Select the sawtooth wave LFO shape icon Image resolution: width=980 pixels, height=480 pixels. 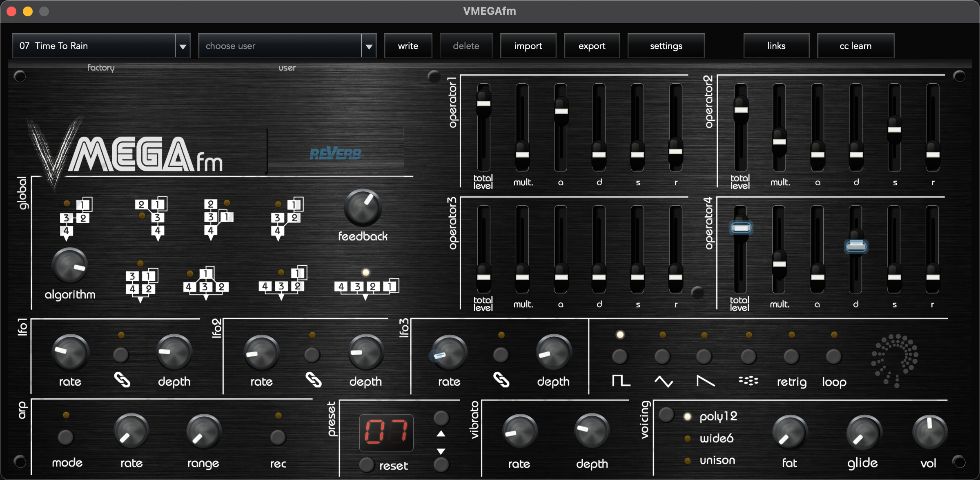705,381
